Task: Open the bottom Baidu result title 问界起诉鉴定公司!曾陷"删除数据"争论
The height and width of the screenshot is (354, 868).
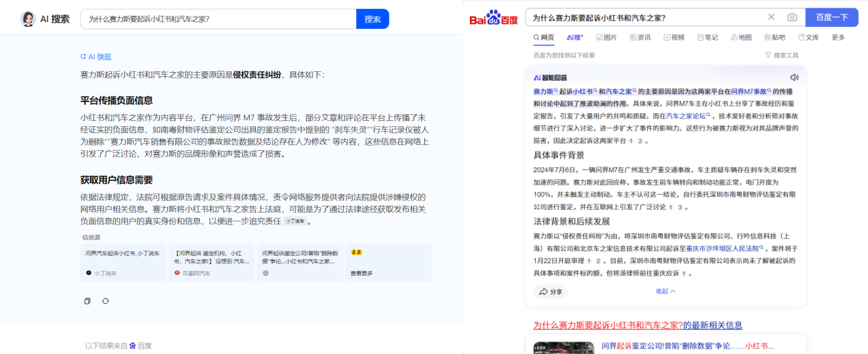Action: 688,346
